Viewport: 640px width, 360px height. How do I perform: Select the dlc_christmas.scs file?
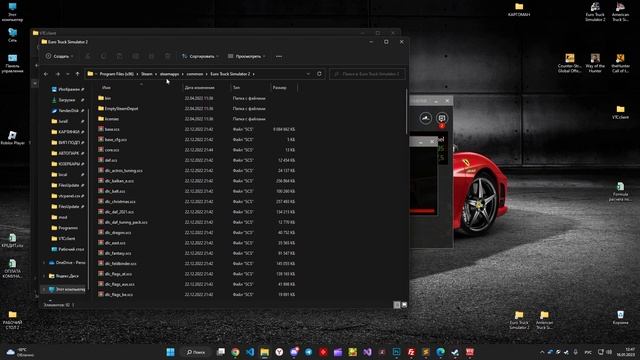116,202
